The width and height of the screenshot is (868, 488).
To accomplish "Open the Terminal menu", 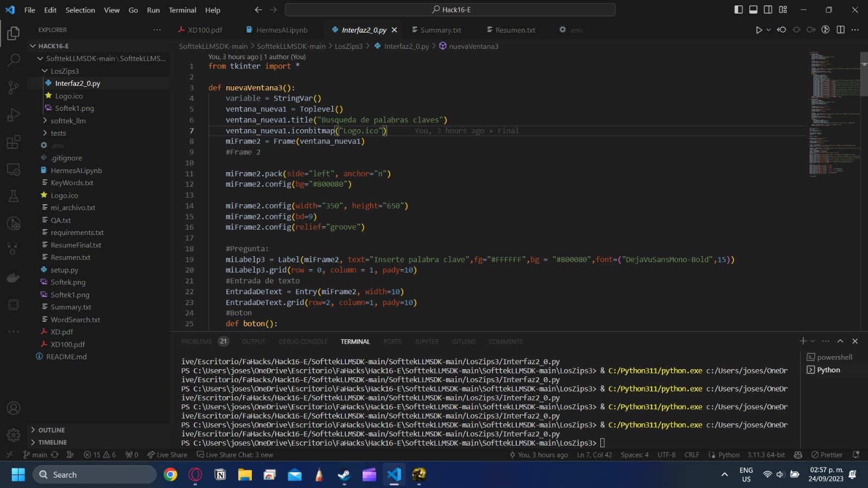I will pyautogui.click(x=182, y=10).
